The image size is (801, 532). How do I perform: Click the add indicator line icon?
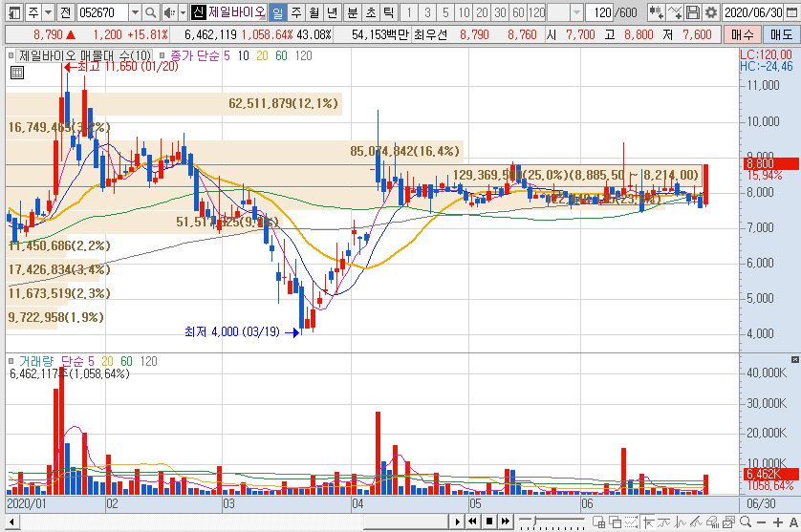674,12
